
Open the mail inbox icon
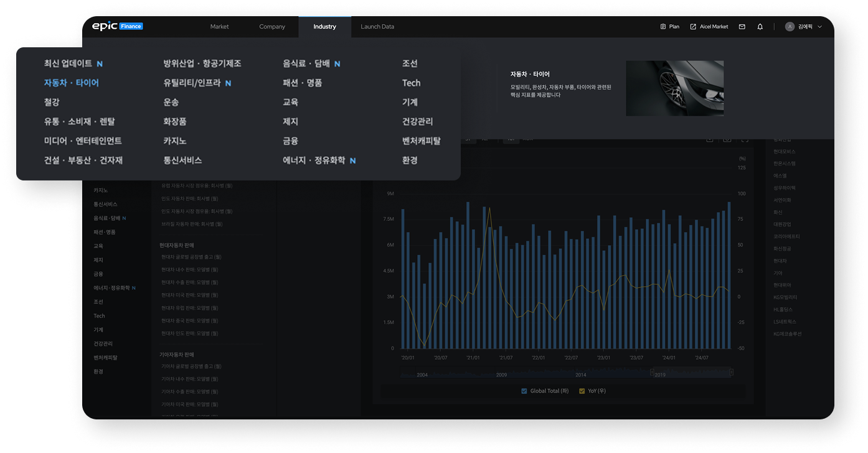pos(742,26)
